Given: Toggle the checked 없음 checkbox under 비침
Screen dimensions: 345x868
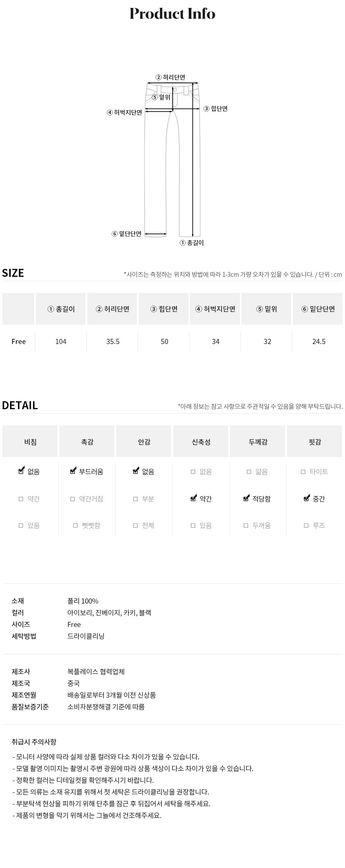Looking at the screenshot, I should [21, 471].
